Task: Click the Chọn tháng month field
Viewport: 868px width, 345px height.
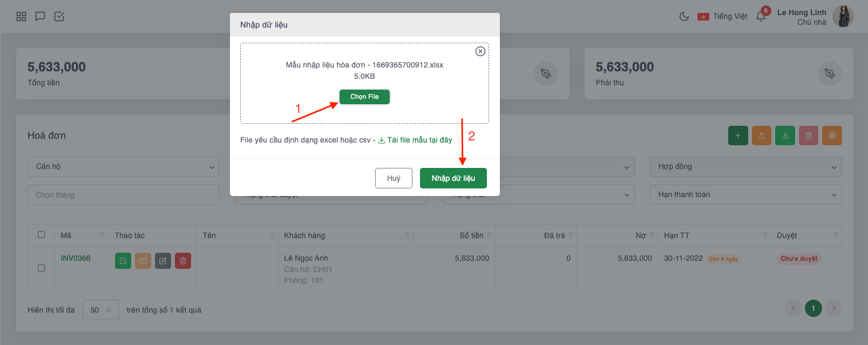Action: pyautogui.click(x=124, y=195)
